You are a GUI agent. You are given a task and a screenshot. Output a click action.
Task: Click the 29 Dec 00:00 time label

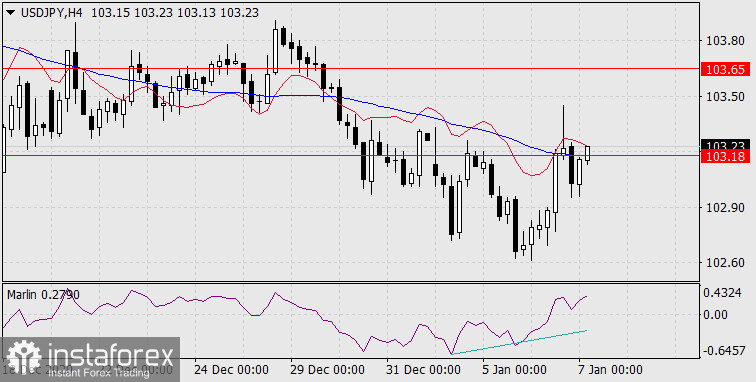327,370
